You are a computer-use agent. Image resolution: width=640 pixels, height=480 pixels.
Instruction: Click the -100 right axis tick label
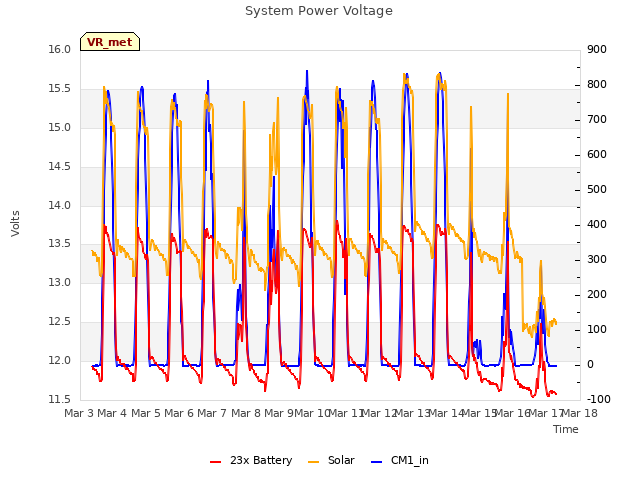(x=599, y=399)
